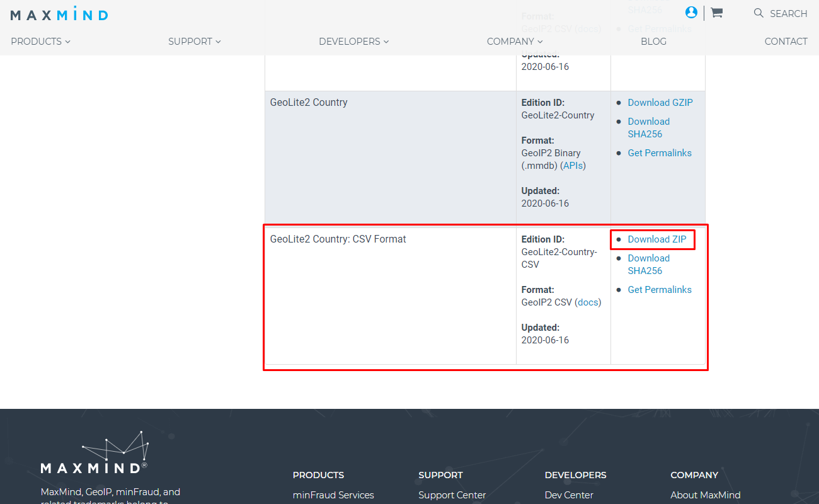Open minFraud Services footer link

click(x=333, y=495)
